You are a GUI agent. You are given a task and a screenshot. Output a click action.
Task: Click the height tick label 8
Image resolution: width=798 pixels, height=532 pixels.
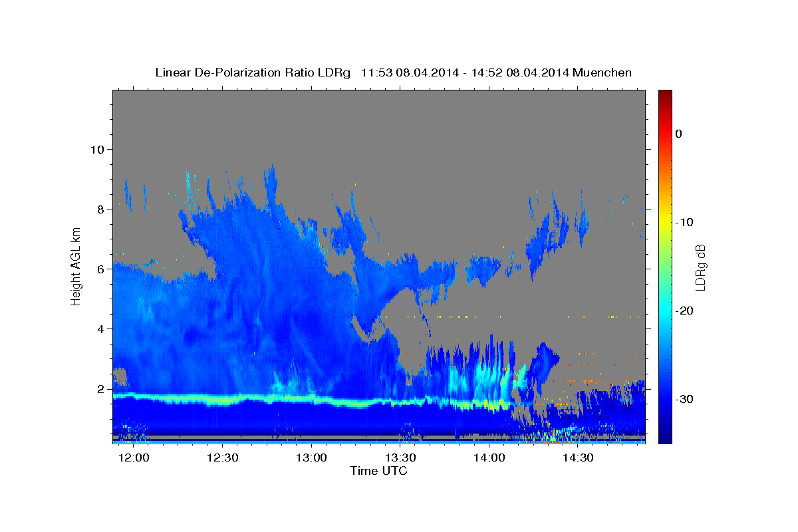pos(100,209)
